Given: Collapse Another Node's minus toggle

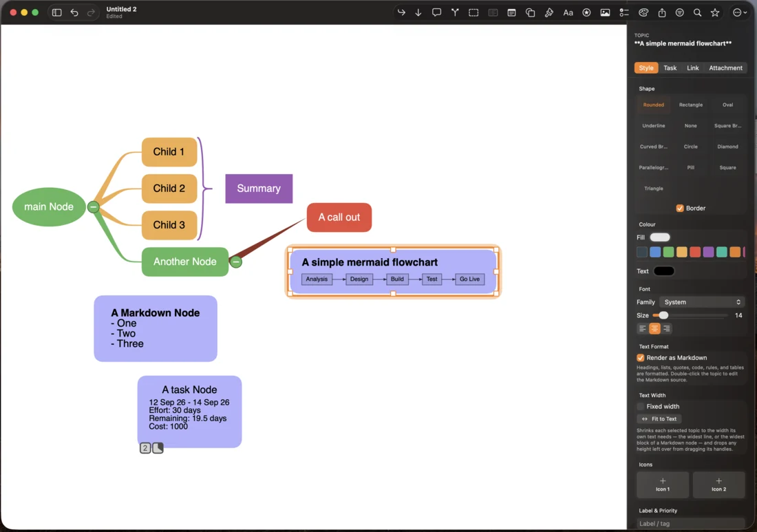Looking at the screenshot, I should [235, 262].
